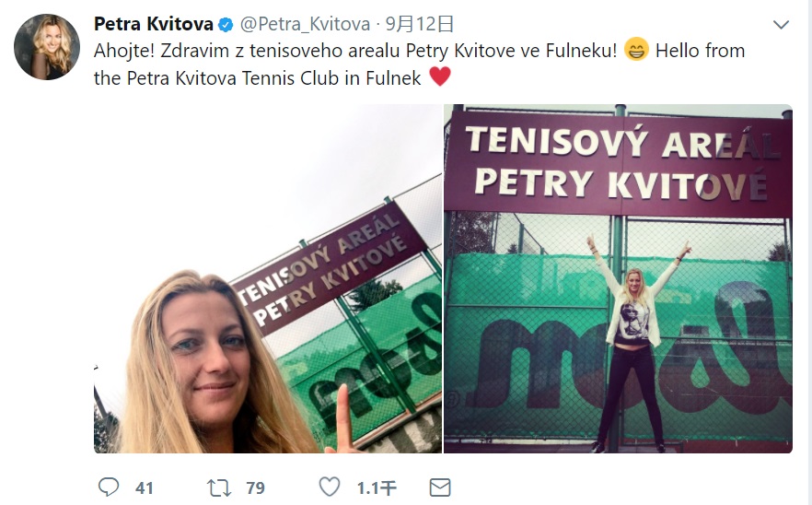Click the reply speech bubble icon
Screen dimensions: 812x505
[x=109, y=487]
